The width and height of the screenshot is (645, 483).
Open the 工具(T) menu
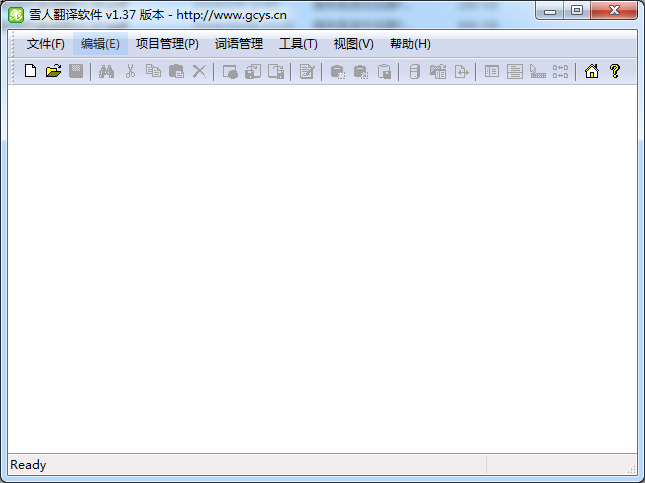[298, 44]
